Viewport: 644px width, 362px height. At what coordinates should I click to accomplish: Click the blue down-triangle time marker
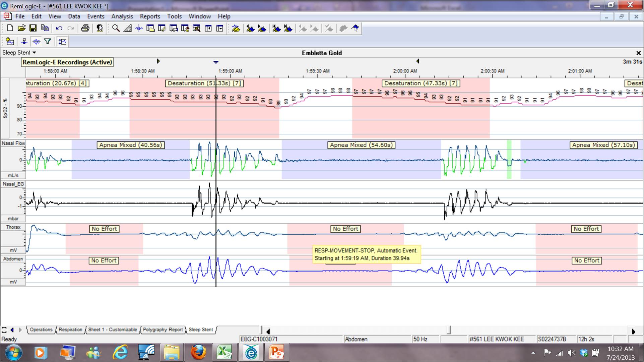pyautogui.click(x=216, y=62)
